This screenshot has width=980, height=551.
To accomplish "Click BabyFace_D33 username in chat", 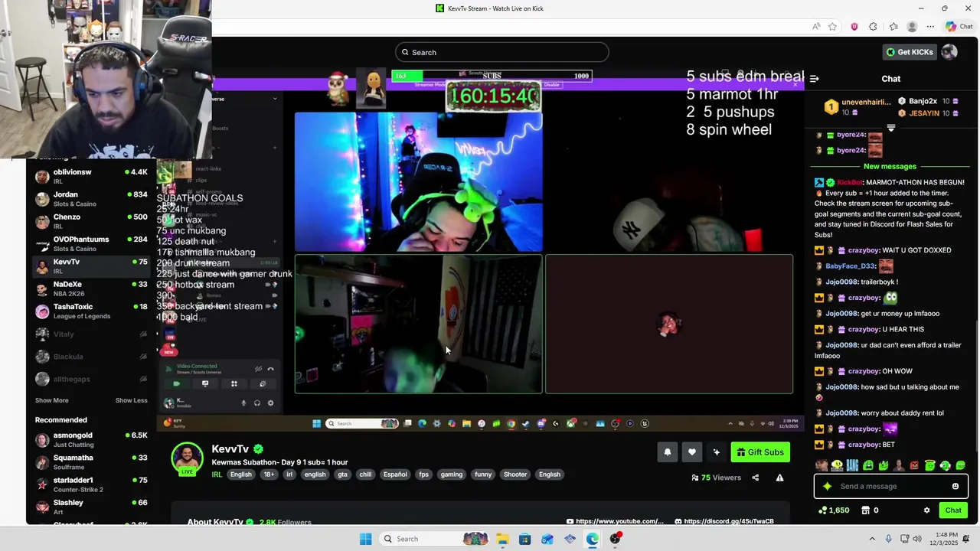I will point(850,266).
